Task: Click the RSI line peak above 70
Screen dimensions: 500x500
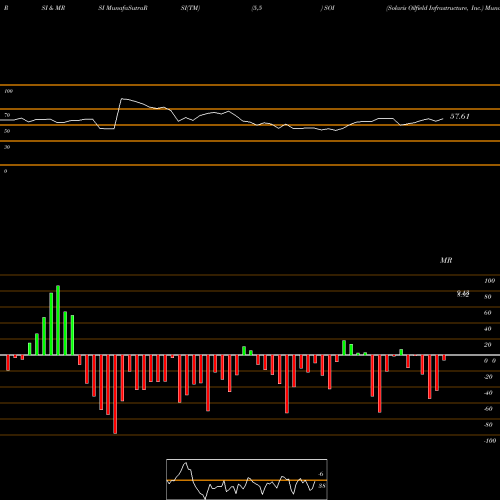Action: [x=122, y=99]
